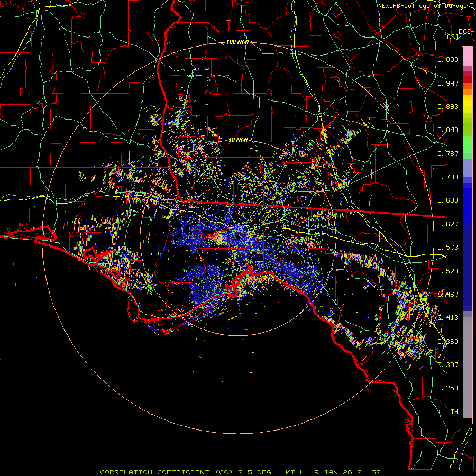Click the 0.253 scale value
Image resolution: width=476 pixels, height=476 pixels.
(448, 388)
